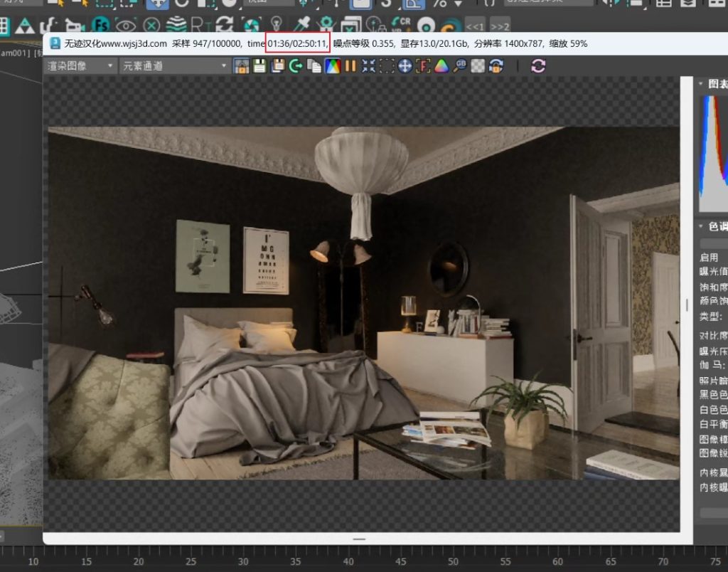
Task: Click the pan/move view cross icon
Action: click(405, 66)
